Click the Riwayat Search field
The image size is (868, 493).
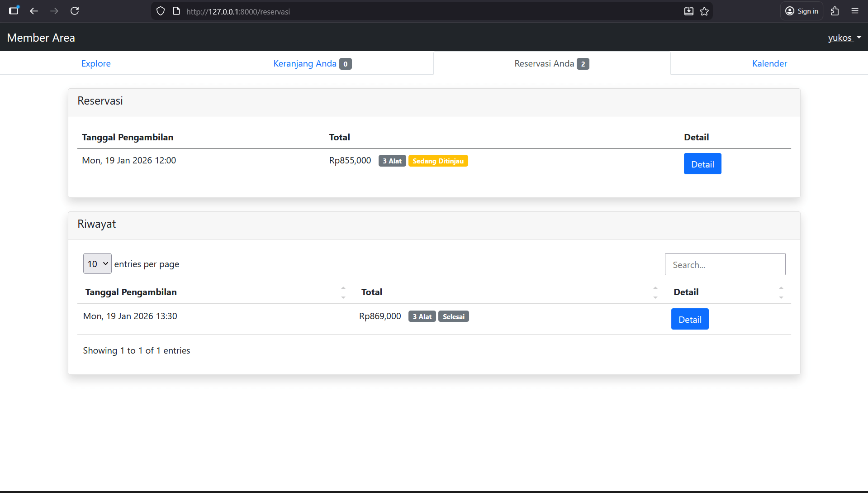(725, 264)
